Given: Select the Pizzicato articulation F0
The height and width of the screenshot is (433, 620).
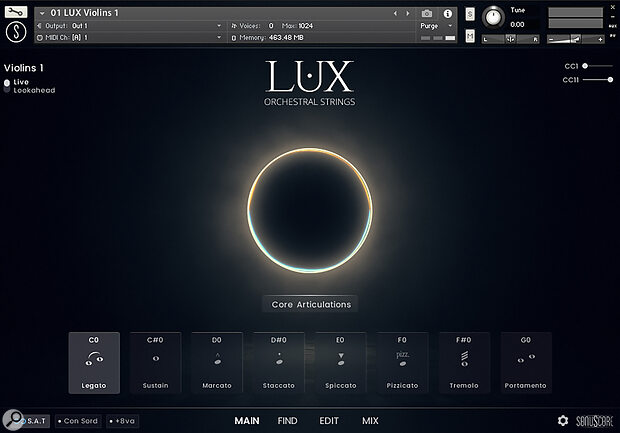Looking at the screenshot, I should [402, 363].
